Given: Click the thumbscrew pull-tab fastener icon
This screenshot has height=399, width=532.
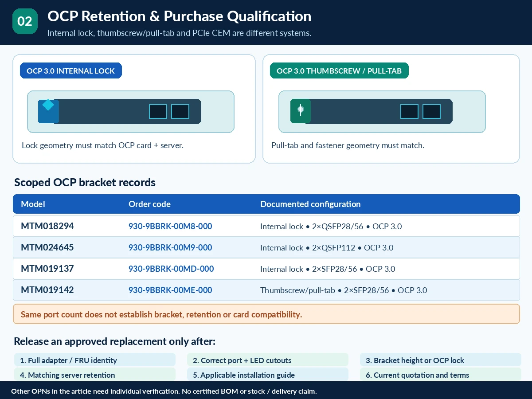Looking at the screenshot, I should tap(301, 109).
